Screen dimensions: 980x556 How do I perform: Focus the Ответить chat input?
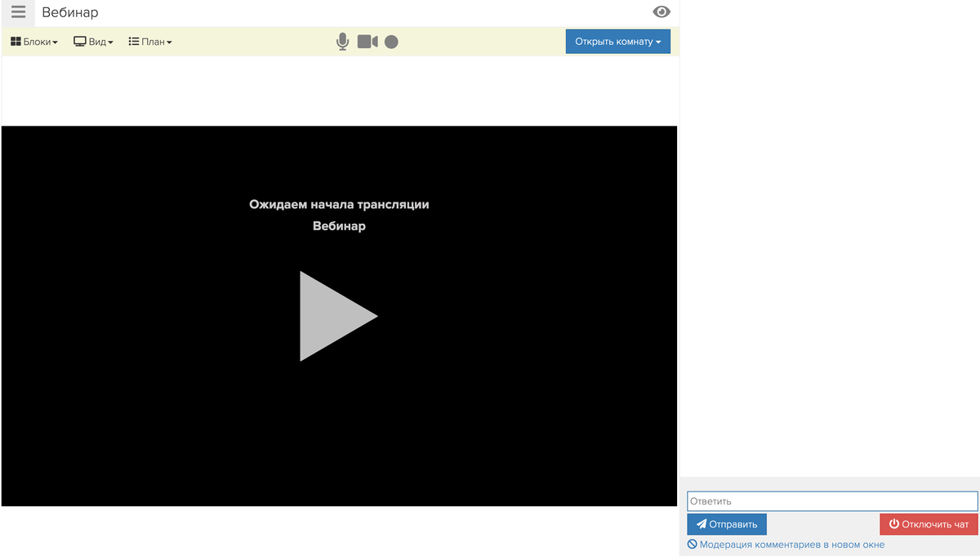(x=832, y=501)
